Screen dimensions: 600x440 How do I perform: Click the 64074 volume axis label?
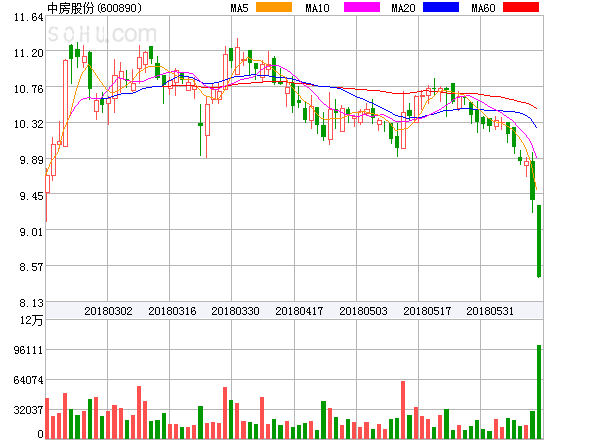click(29, 380)
